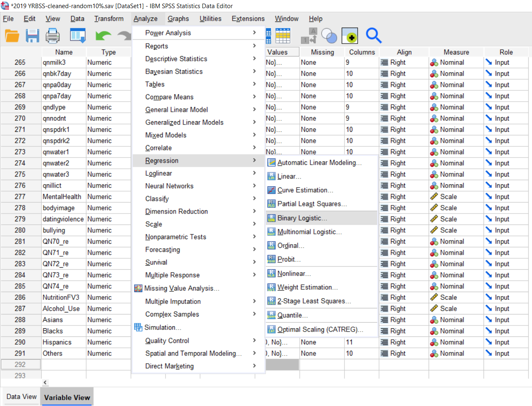The width and height of the screenshot is (532, 406).
Task: Open the Transform menu
Action: coord(109,19)
